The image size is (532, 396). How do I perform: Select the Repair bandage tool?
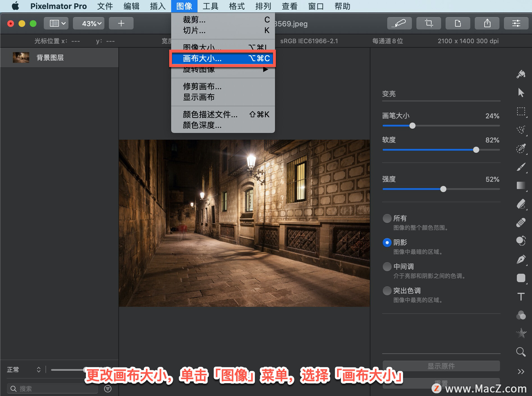pyautogui.click(x=521, y=222)
